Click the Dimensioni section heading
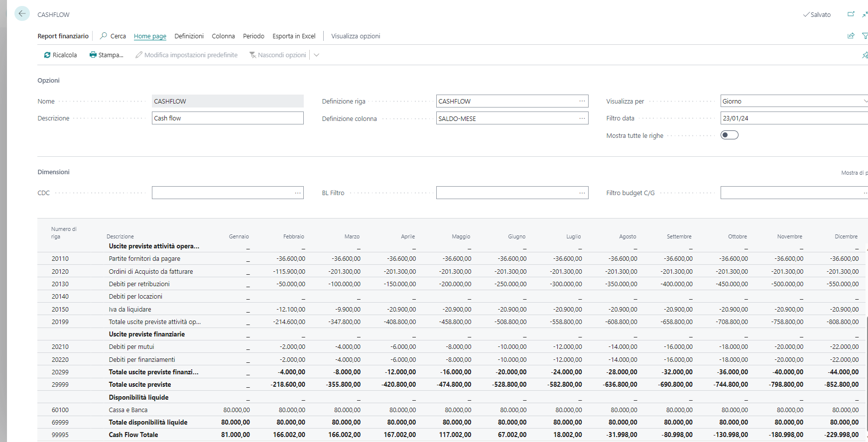The height and width of the screenshot is (442, 868). coord(53,172)
